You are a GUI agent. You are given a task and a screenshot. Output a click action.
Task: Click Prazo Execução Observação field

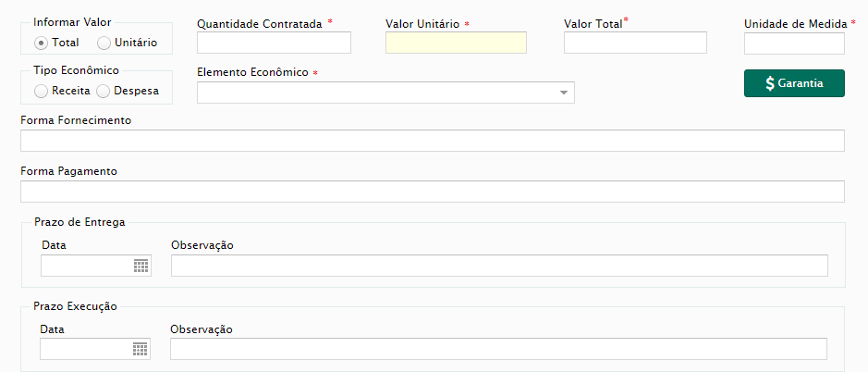coord(498,349)
